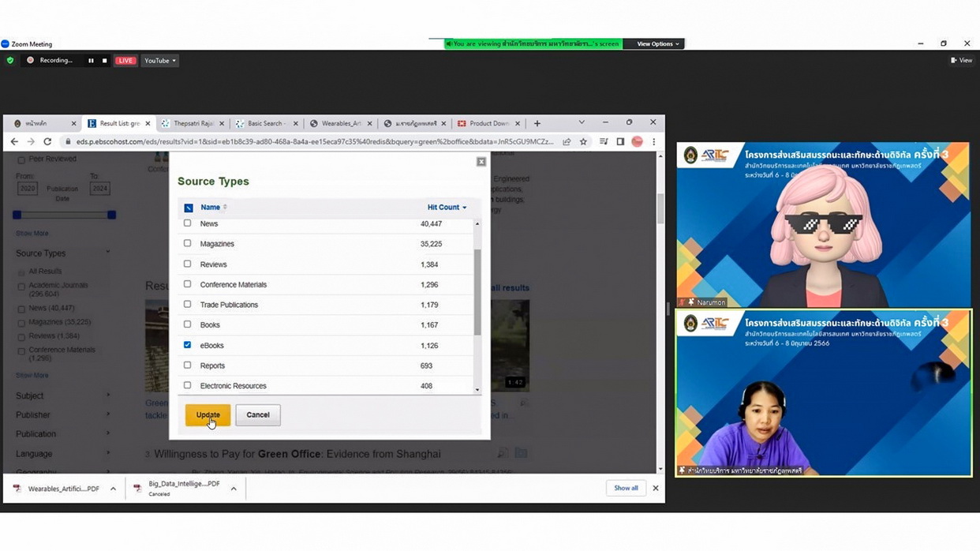Click the Show More link under Source Types

[x=32, y=375]
